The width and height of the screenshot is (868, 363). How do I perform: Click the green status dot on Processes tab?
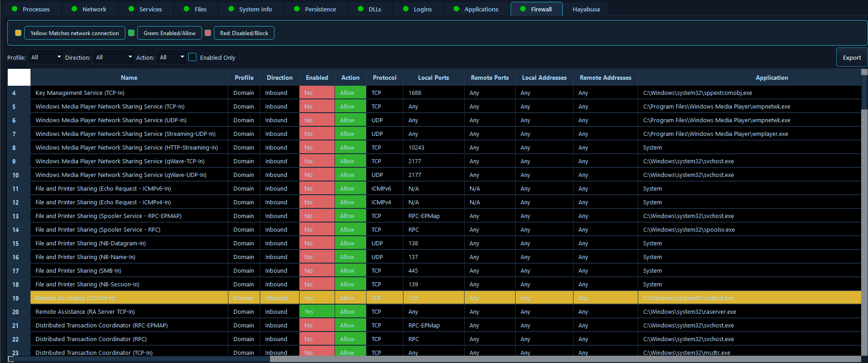pos(15,9)
